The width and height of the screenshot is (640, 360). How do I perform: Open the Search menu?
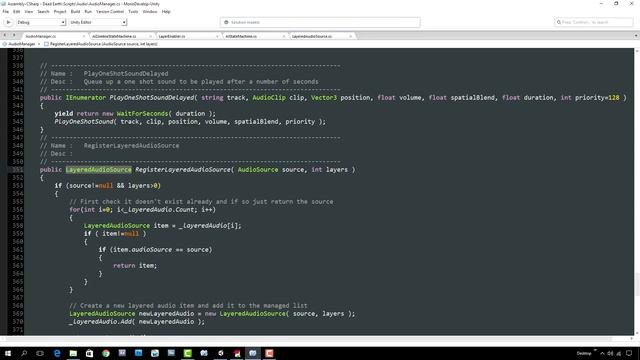43,11
